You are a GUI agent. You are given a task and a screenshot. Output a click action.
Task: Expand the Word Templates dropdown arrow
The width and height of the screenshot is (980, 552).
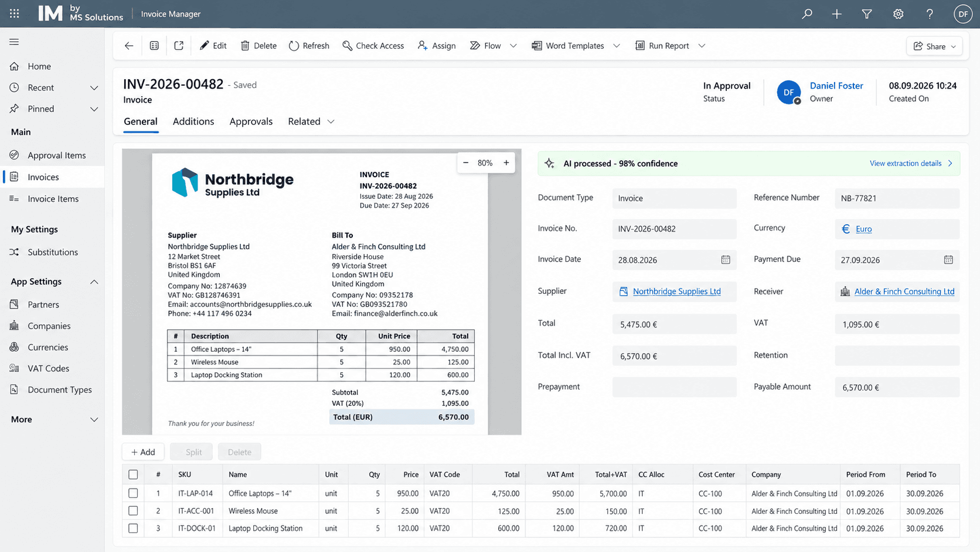click(617, 45)
